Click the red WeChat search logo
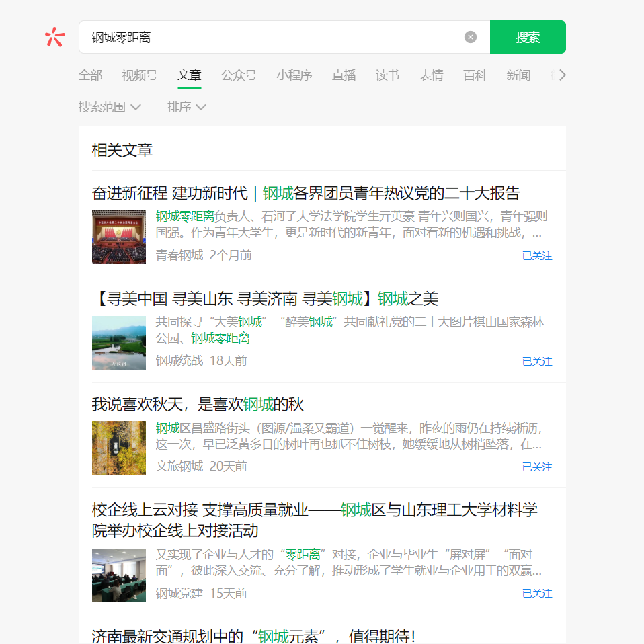 point(55,37)
